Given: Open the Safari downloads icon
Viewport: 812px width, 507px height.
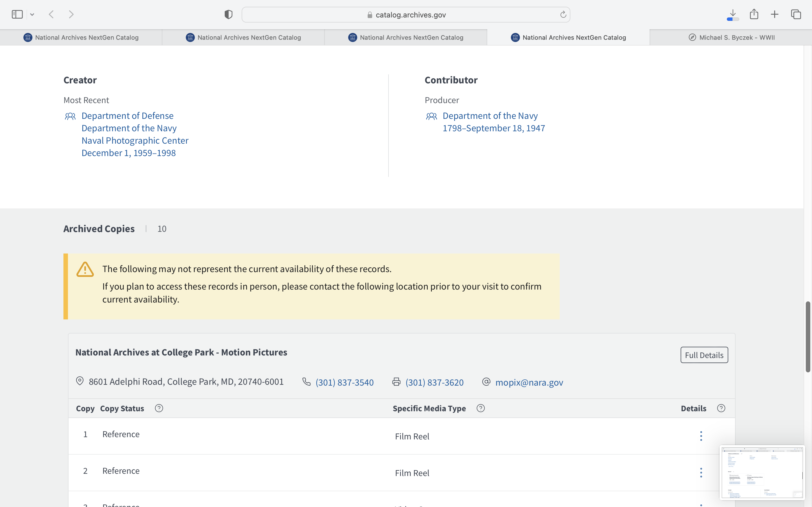Looking at the screenshot, I should 733,14.
